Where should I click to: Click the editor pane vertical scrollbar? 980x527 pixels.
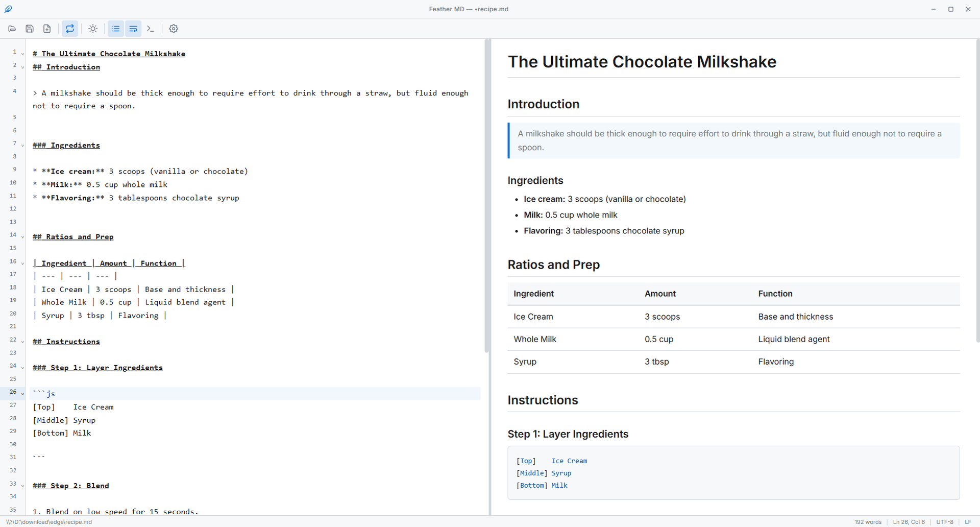coord(486,196)
